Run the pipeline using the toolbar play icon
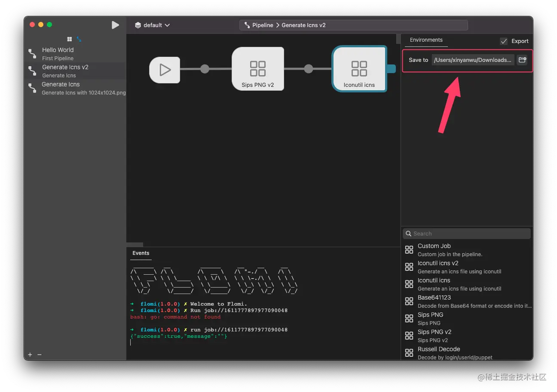Viewport: 557px width, 392px height. tap(115, 24)
